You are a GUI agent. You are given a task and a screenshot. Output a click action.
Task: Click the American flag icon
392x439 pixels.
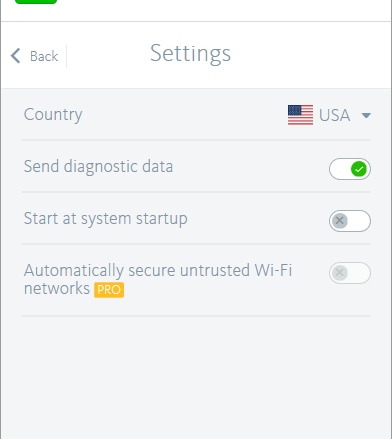[x=300, y=115]
